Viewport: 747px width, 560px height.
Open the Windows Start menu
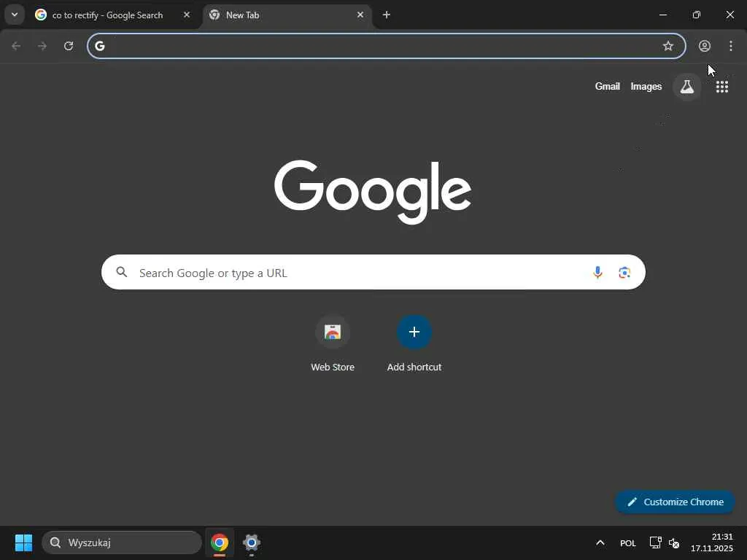pyautogui.click(x=23, y=542)
